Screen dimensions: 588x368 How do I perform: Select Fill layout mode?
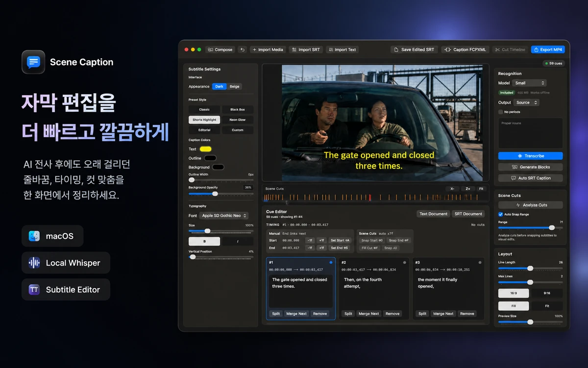click(514, 305)
